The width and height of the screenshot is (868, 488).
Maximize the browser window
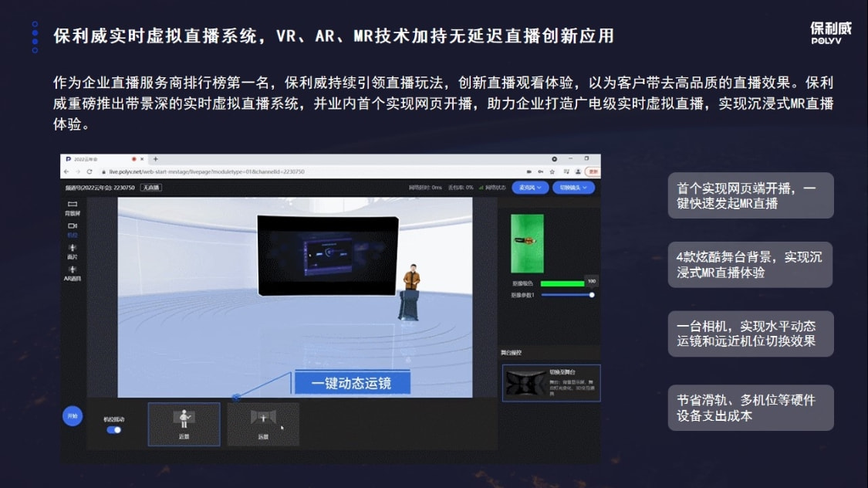[587, 159]
